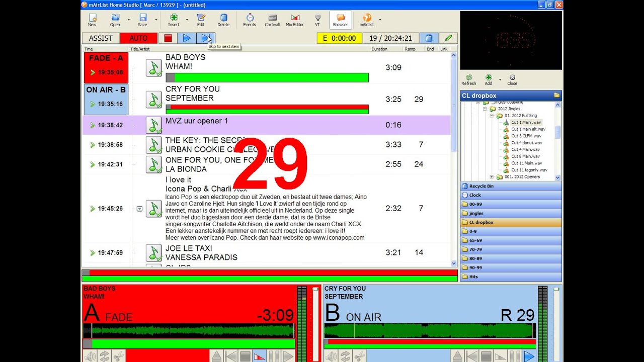
Task: Click the 19 / 20:24:21 time display
Action: point(390,38)
